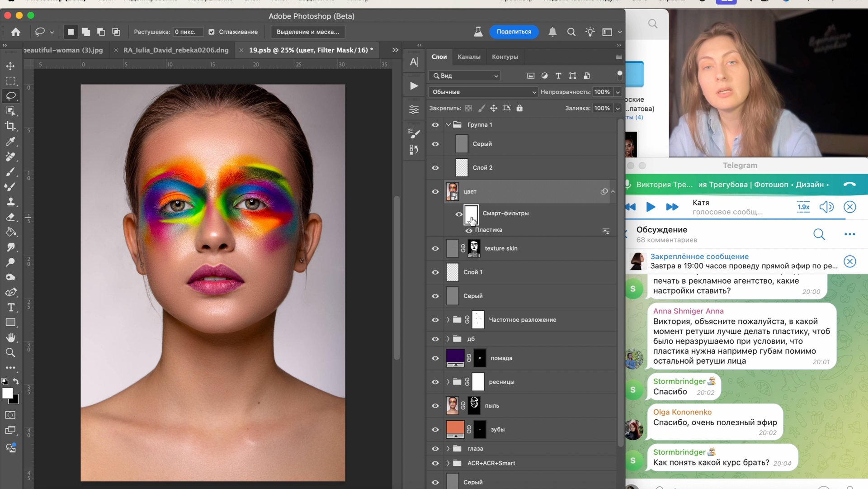Select the Rectangle shape tool
This screenshot has width=868, height=489.
10,323
